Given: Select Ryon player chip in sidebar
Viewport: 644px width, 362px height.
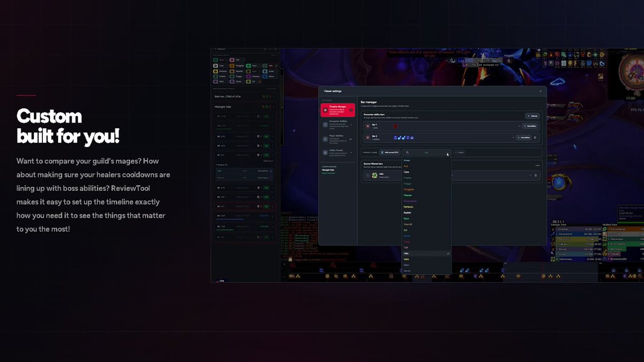Looking at the screenshot, I should click(253, 65).
